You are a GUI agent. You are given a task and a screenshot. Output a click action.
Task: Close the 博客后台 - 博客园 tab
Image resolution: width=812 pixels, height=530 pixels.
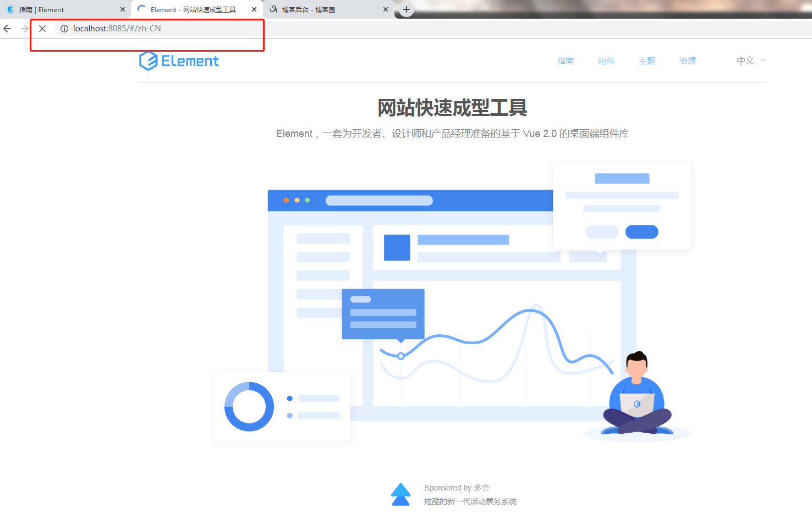pyautogui.click(x=385, y=9)
